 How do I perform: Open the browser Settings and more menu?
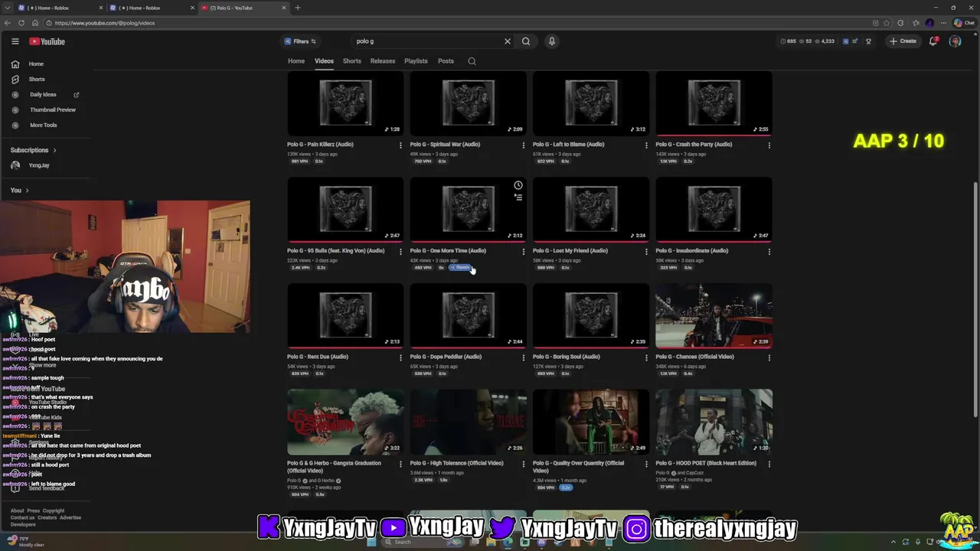(x=943, y=23)
